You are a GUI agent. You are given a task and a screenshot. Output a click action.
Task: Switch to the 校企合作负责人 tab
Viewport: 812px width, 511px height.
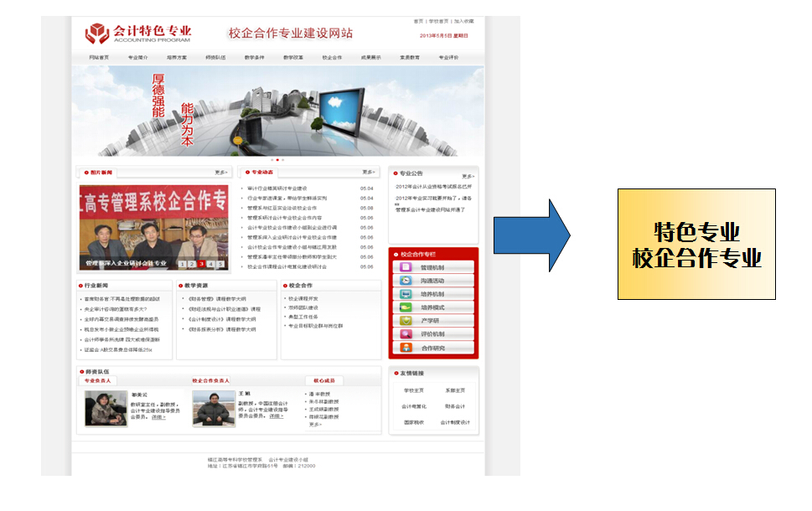pyautogui.click(x=210, y=380)
